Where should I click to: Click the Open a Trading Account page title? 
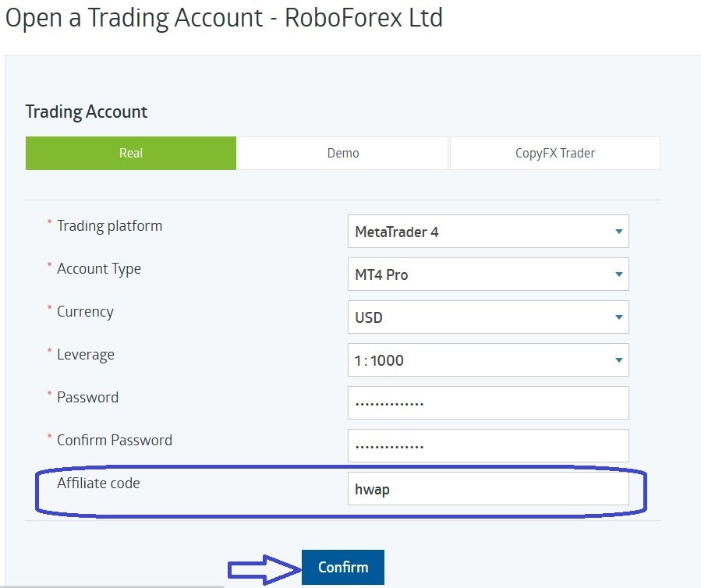pos(224,17)
